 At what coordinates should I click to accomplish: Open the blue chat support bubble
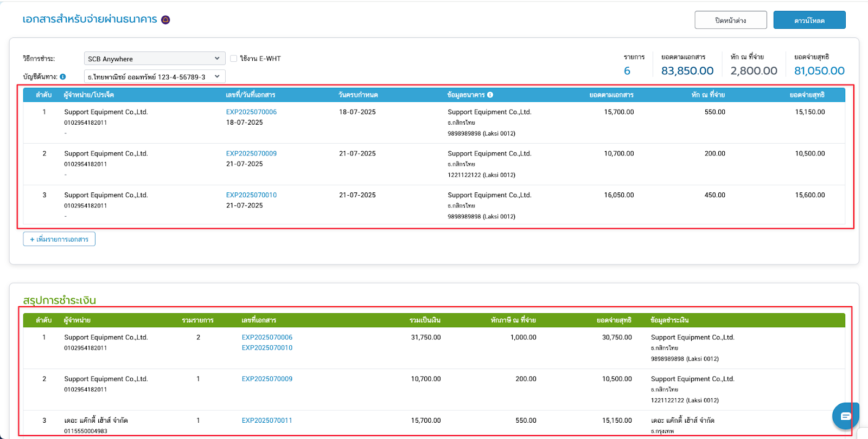pyautogui.click(x=845, y=416)
